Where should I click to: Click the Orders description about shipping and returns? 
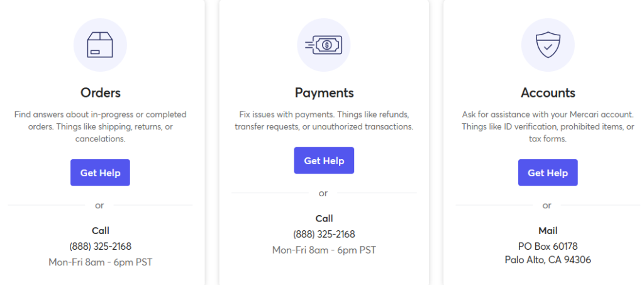(100, 126)
